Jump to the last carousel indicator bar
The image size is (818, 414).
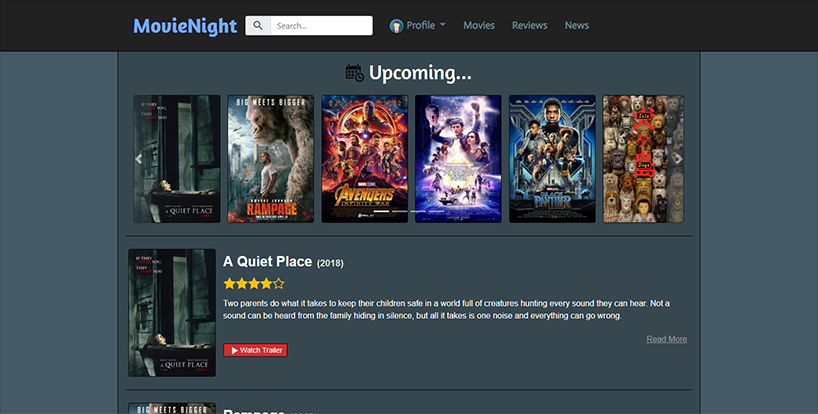tap(437, 211)
